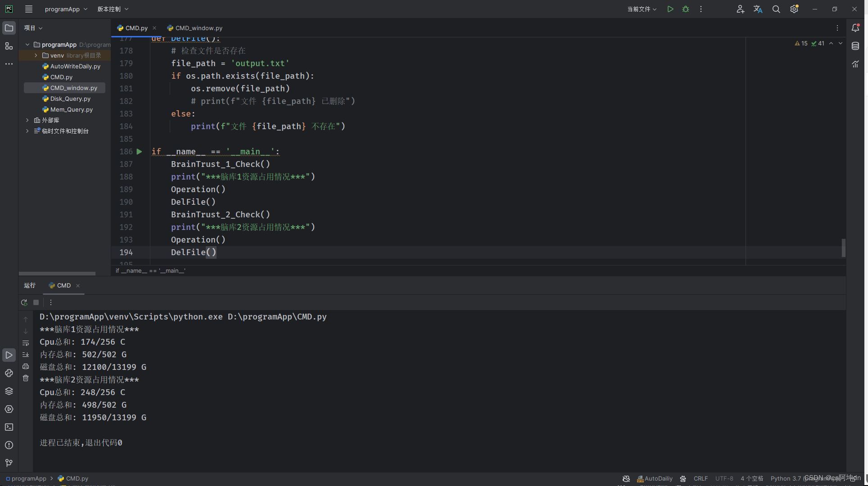
Task: Click project panel horizontal scrollbar
Action: [57, 274]
